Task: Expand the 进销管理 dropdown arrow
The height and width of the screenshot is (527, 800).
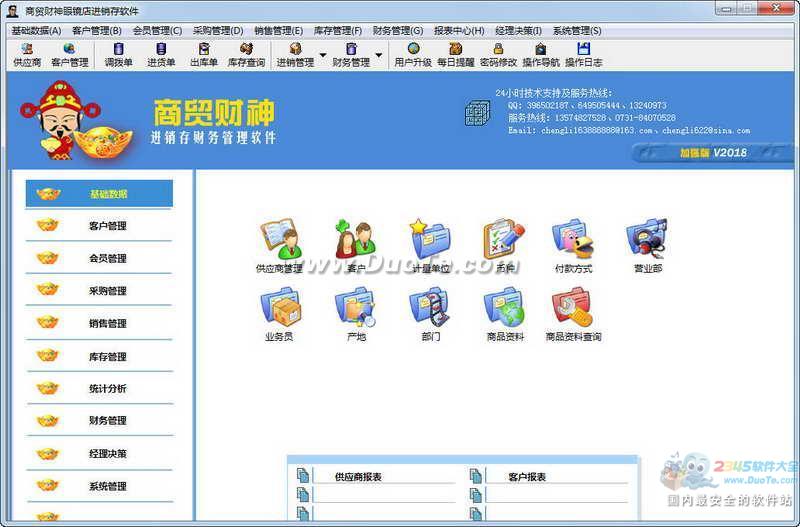Action: 323,55
